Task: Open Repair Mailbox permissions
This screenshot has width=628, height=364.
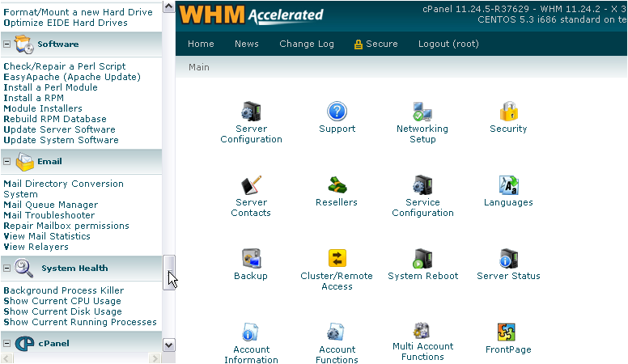Action: (x=66, y=226)
